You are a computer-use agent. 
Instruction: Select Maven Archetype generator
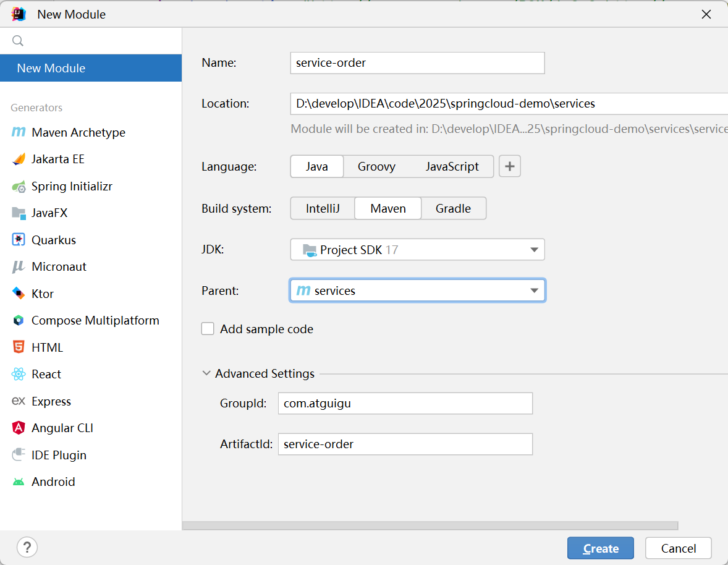91,132
